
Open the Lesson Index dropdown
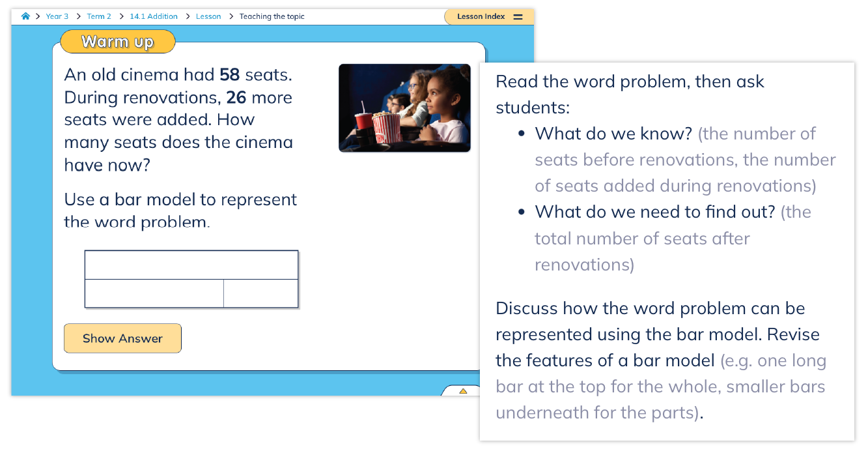tap(481, 17)
